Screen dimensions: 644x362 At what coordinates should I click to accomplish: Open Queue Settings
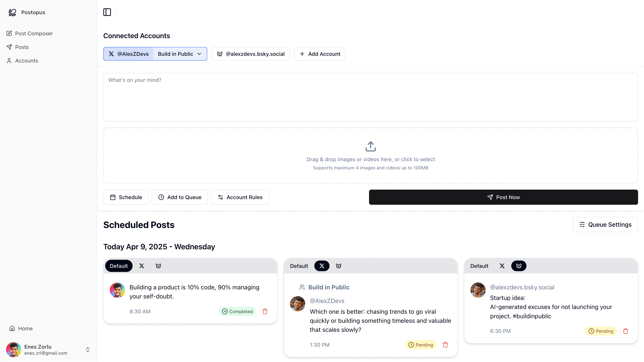[x=605, y=225]
